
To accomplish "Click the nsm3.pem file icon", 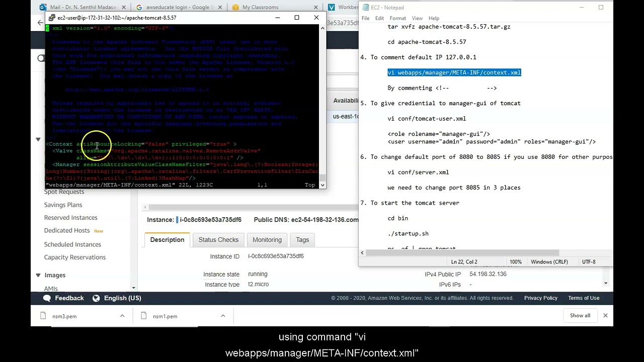I will pos(43,316).
